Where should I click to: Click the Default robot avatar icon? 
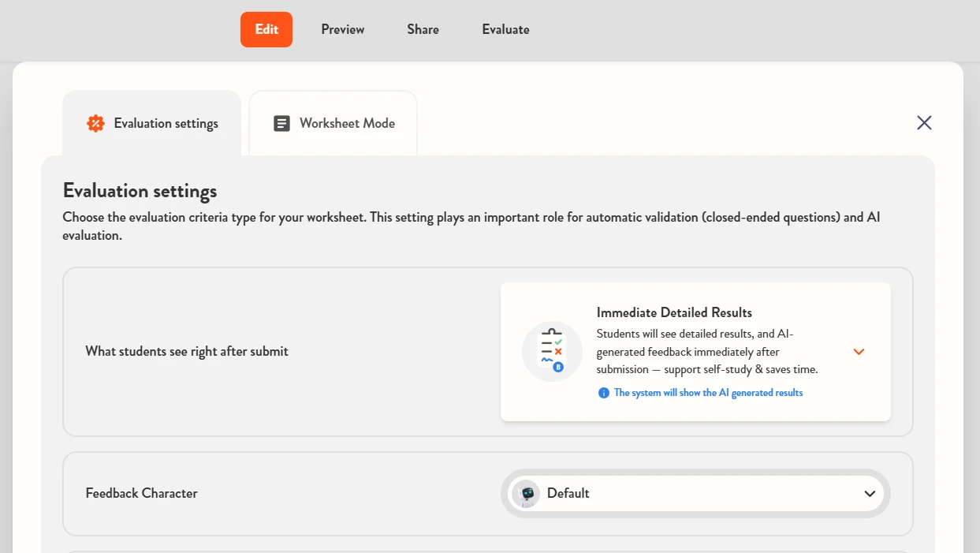click(526, 494)
